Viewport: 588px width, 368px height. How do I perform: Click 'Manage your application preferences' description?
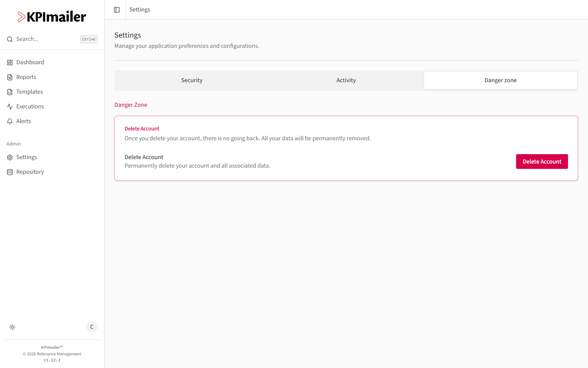coord(187,46)
